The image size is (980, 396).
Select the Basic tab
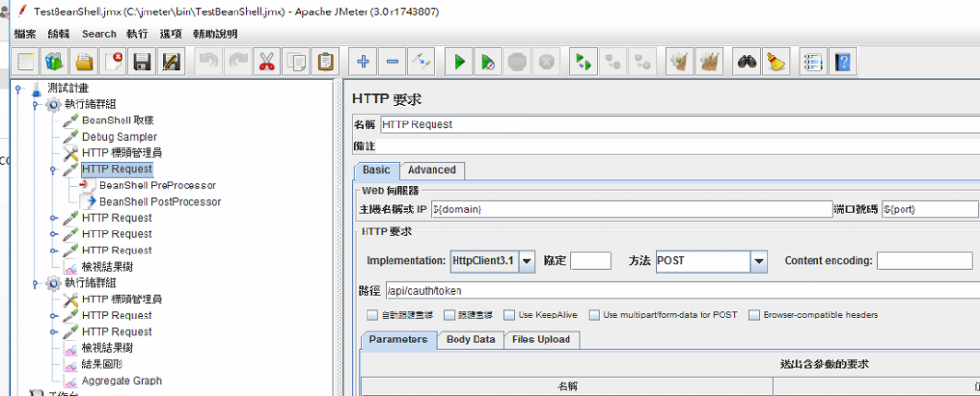pos(376,170)
